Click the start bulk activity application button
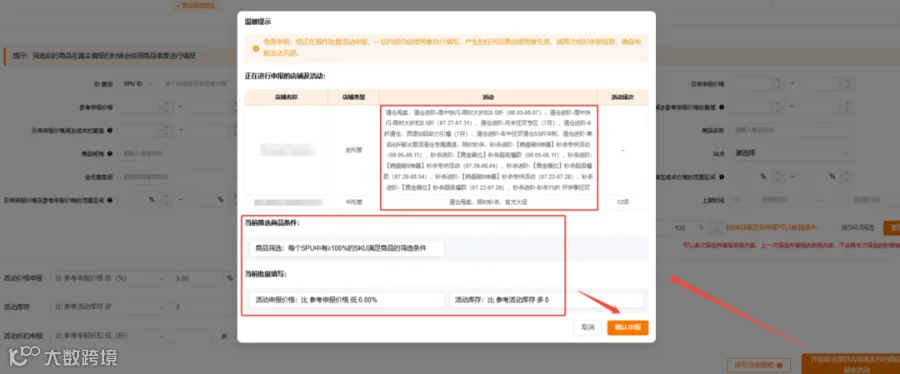Screen dimensions: 900x374 [850, 364]
